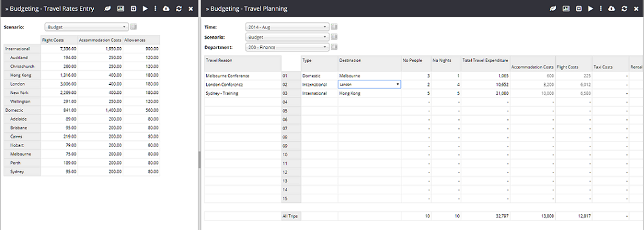Click Hong Kong destination cell in row 03

369,93
